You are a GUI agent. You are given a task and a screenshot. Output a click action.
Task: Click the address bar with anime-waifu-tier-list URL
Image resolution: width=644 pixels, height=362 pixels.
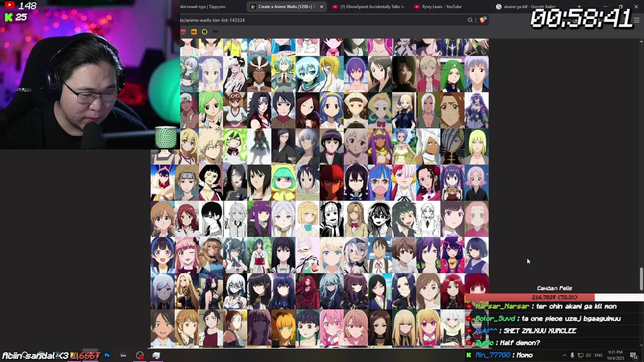coord(322,20)
